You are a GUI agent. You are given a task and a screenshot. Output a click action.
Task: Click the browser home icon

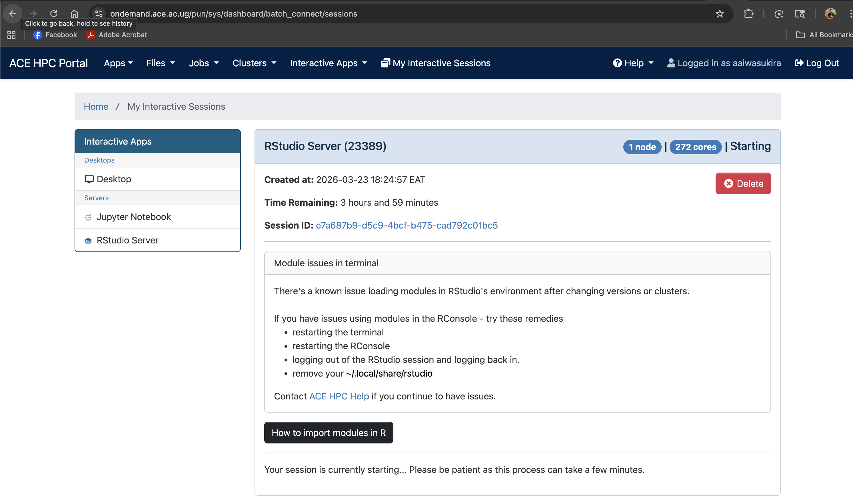(x=74, y=14)
